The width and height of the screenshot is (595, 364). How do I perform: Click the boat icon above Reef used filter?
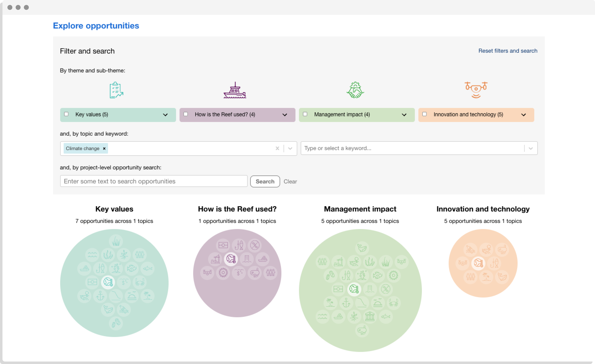click(235, 90)
